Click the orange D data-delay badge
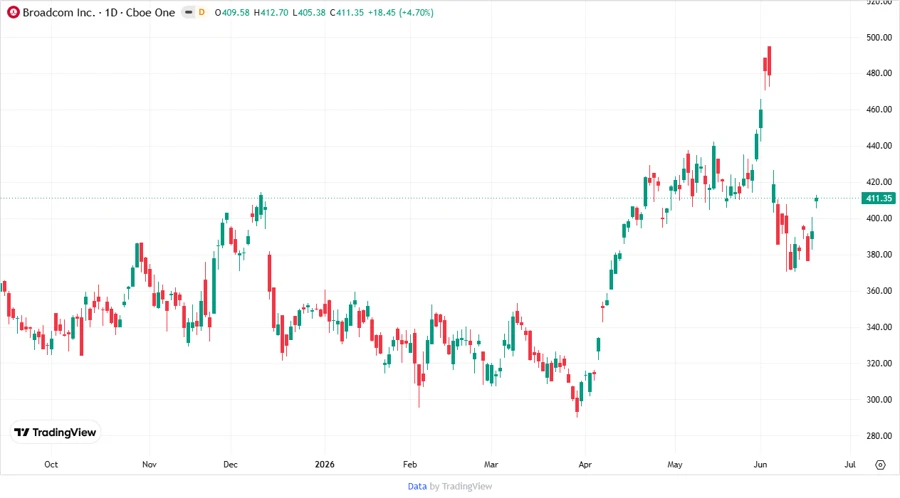The width and height of the screenshot is (900, 498). pos(201,12)
